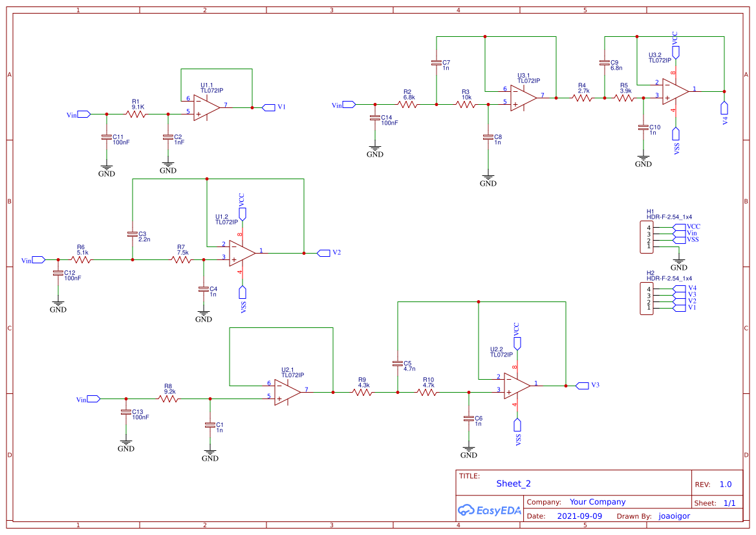Pick the R3 10k resistor symbol
Image resolution: width=756 pixels, height=535 pixels.
coord(466,104)
